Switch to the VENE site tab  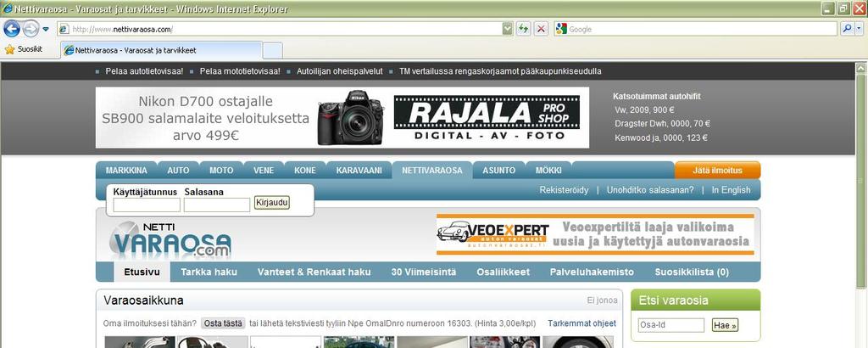264,170
